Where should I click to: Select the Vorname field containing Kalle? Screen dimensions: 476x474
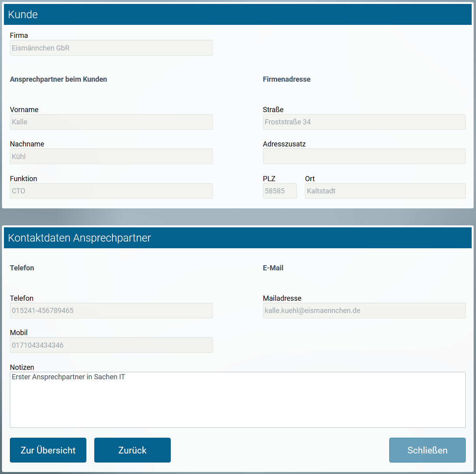pyautogui.click(x=111, y=122)
